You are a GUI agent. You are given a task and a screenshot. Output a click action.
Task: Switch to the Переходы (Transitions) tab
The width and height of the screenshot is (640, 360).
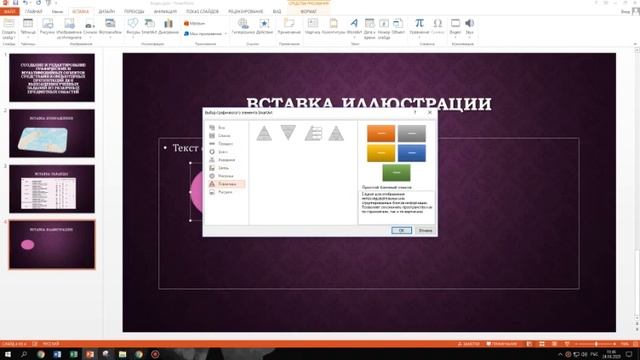133,11
